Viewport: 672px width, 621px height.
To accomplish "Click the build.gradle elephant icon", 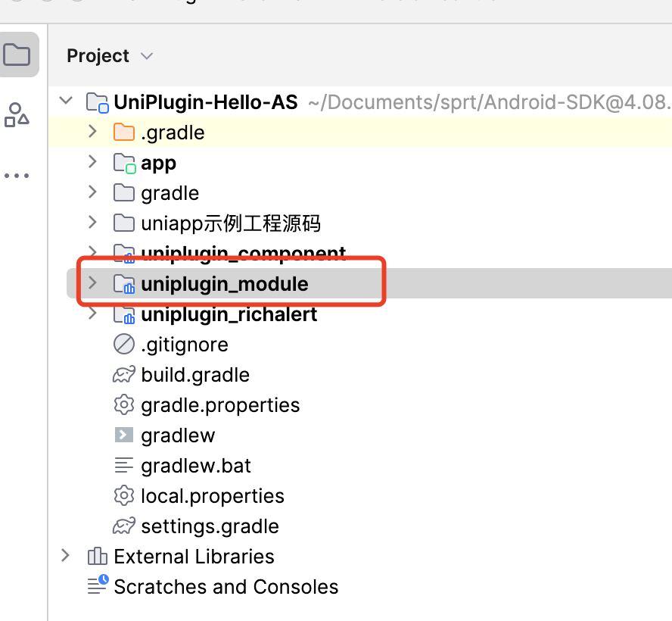I will [x=123, y=375].
